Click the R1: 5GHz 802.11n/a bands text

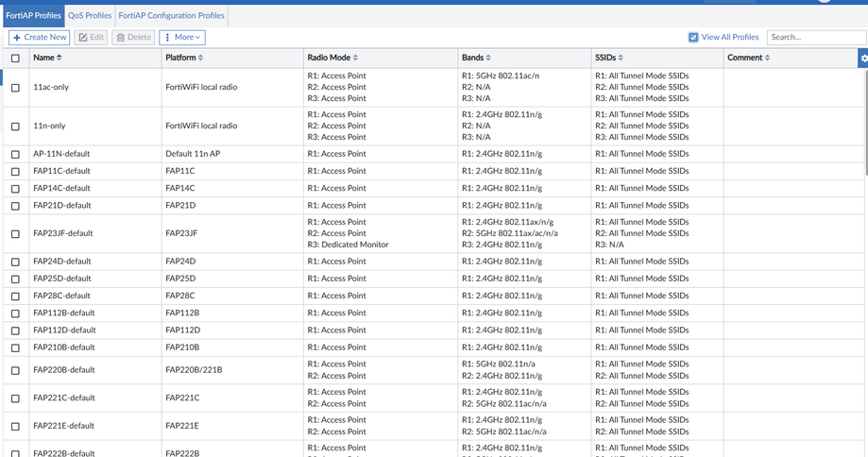click(x=499, y=364)
